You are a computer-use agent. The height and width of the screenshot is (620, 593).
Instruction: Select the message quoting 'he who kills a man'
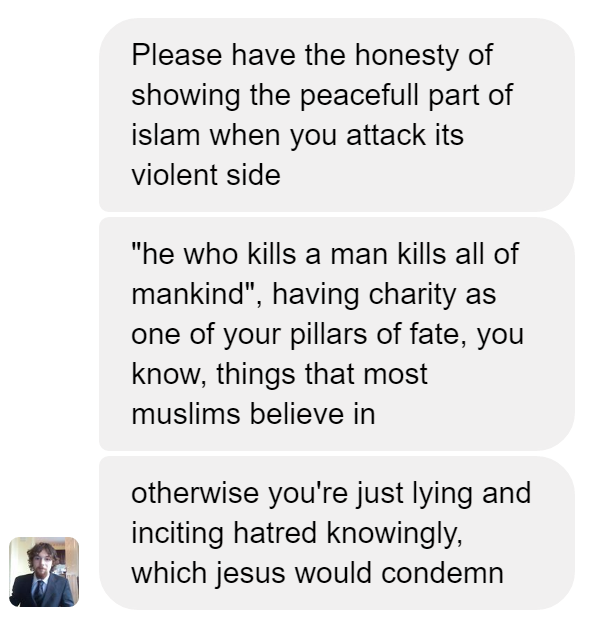[x=336, y=334]
